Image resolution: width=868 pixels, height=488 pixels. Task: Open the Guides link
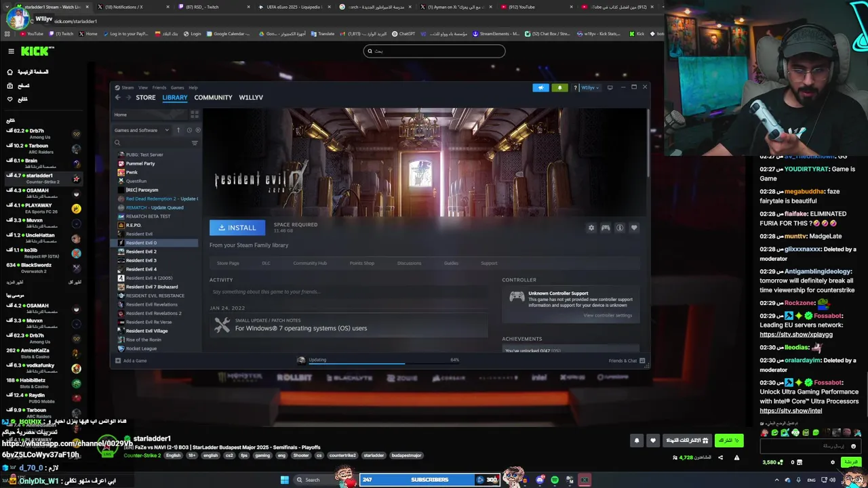tap(451, 263)
